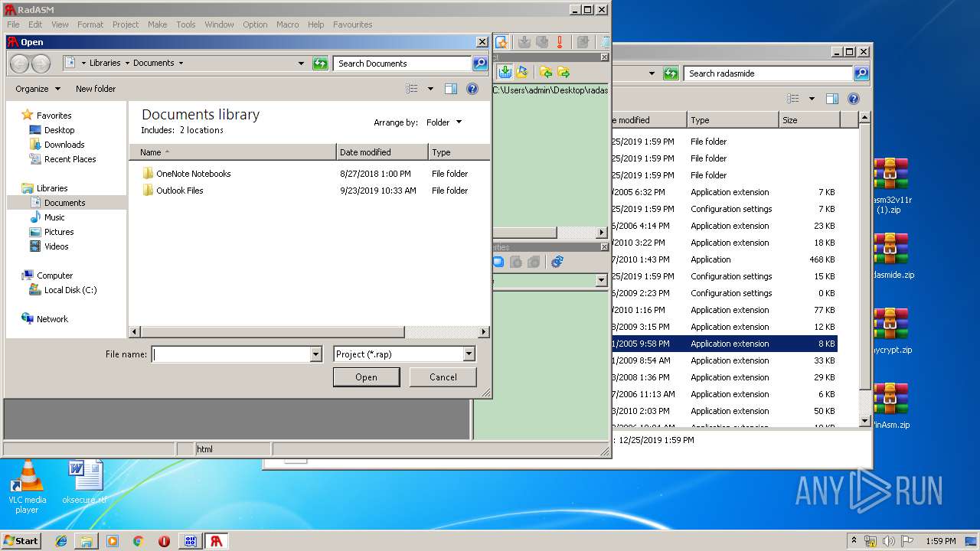Open Arrange by Folder dropdown

click(x=444, y=122)
